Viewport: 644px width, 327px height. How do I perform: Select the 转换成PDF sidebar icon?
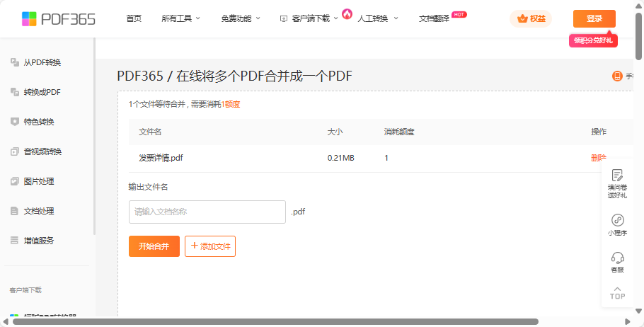[15, 92]
